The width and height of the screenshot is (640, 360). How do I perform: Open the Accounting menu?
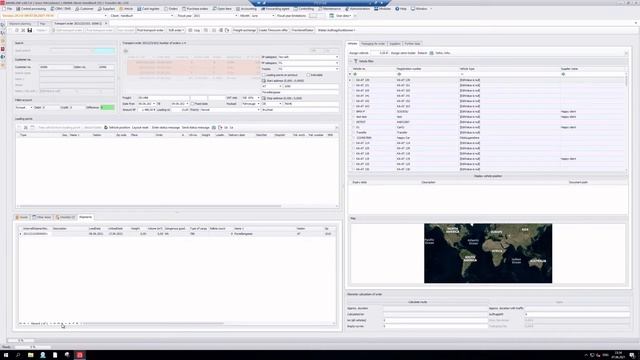pos(246,9)
